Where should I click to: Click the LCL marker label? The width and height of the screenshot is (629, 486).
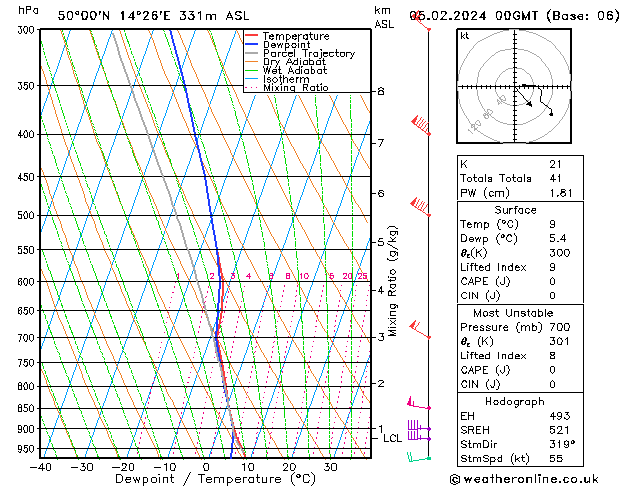point(392,438)
